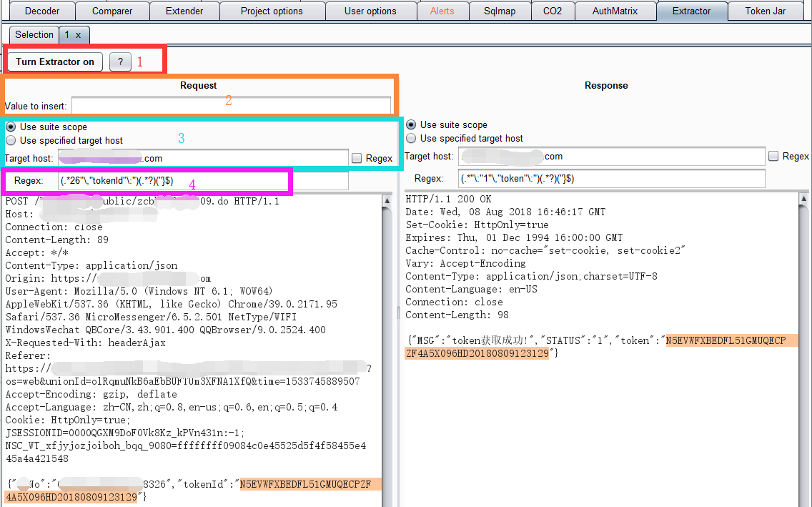Open the Alerts tab

(x=442, y=11)
